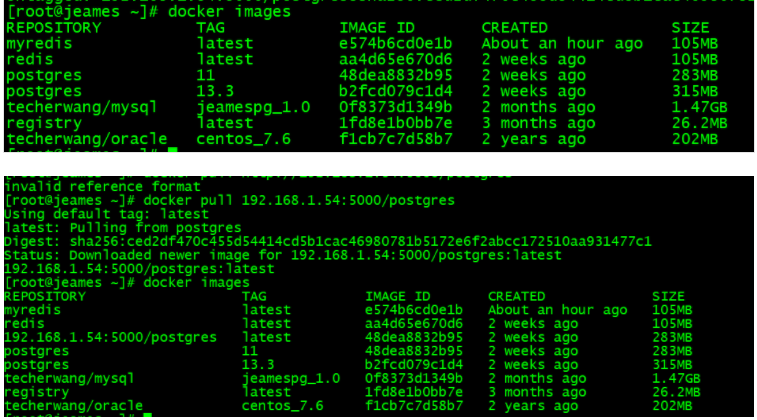Click image ID '1fd8e1b0bb7e' in the lower listing

(x=414, y=392)
